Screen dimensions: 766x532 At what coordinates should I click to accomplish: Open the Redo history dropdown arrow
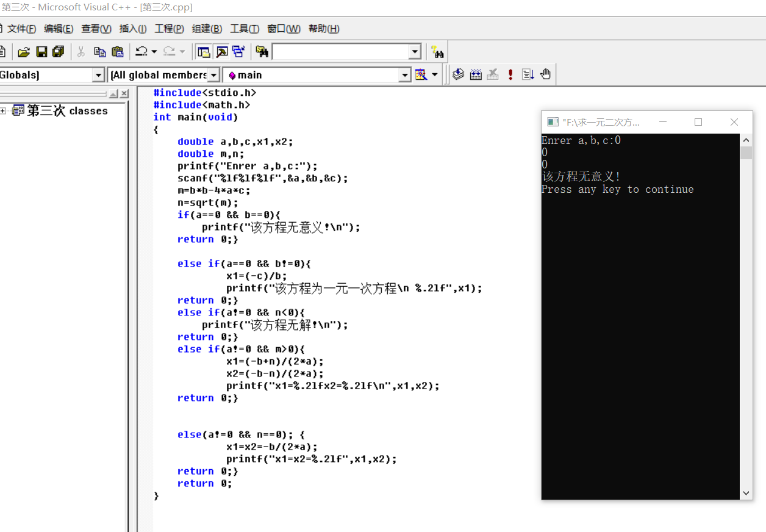pos(182,52)
